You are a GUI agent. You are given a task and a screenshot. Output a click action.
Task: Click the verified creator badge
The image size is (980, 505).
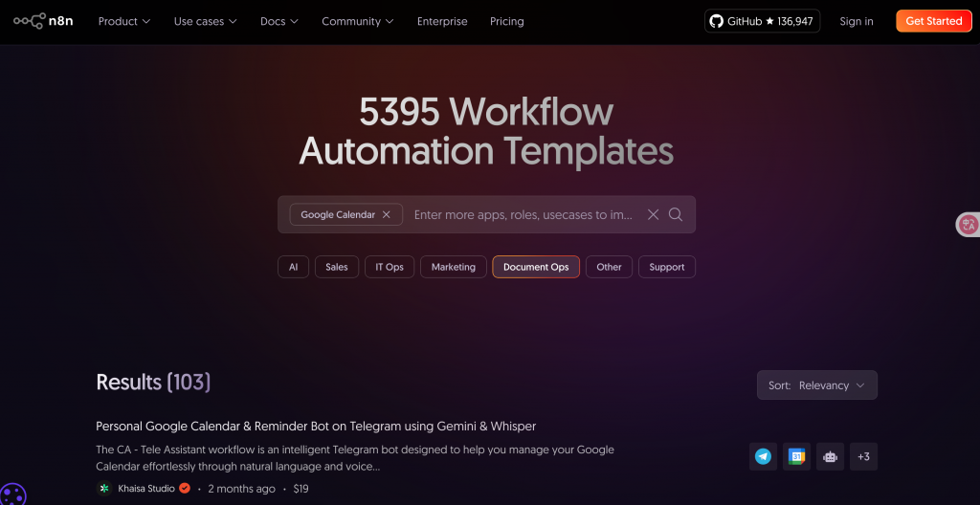[185, 488]
